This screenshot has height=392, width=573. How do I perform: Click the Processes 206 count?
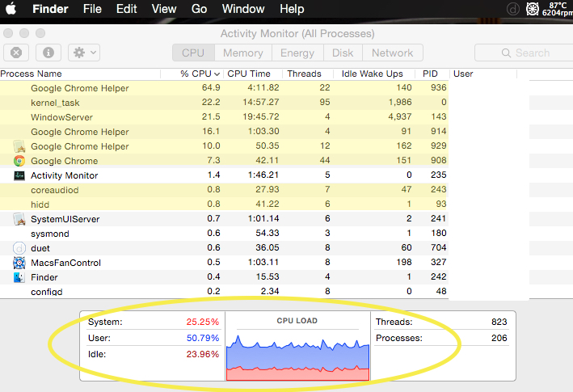(x=499, y=338)
